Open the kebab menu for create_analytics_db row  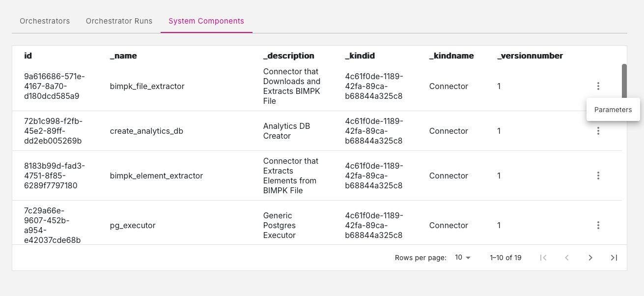[x=598, y=131]
